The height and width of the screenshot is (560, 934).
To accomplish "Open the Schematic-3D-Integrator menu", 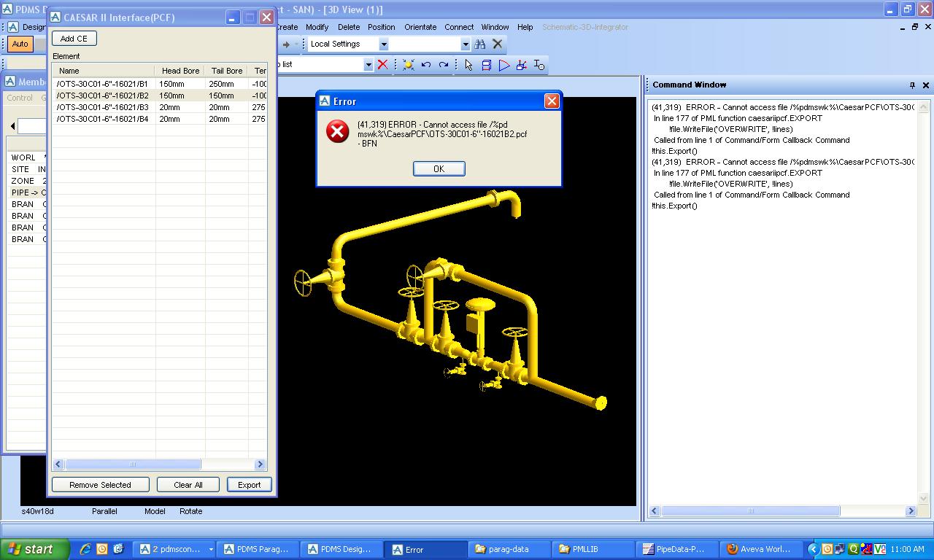I will (584, 27).
